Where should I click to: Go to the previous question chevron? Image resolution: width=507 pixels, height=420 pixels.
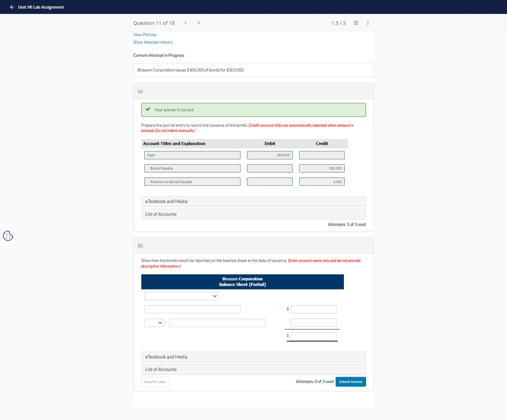click(x=186, y=23)
